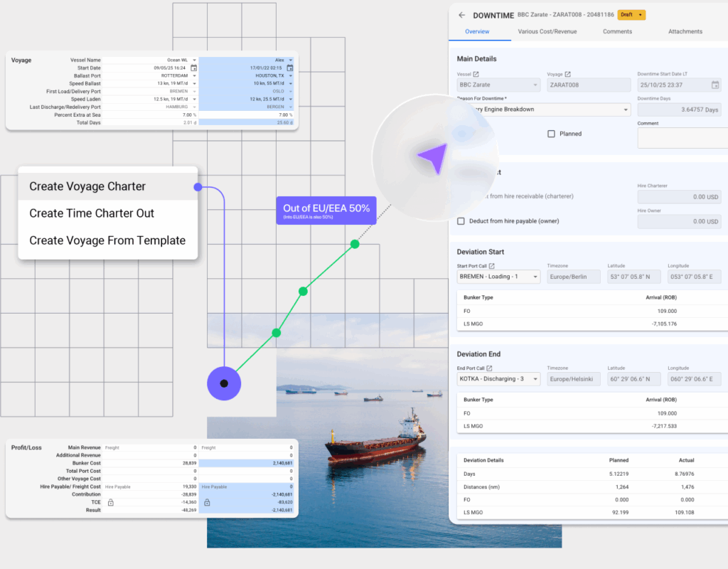Open the Start Port Call link icon
This screenshot has height=569, width=728.
[492, 266]
